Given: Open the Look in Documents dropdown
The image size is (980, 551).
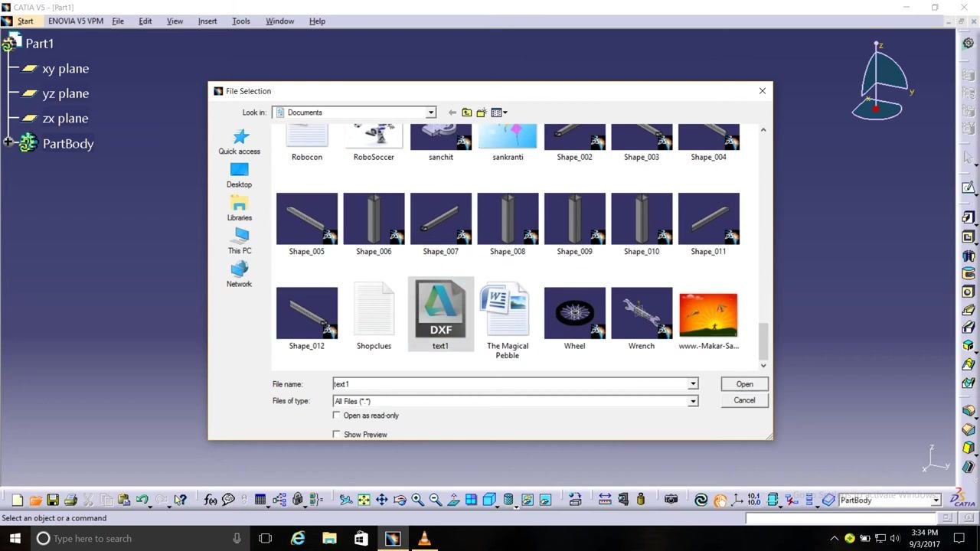Looking at the screenshot, I should (x=431, y=112).
